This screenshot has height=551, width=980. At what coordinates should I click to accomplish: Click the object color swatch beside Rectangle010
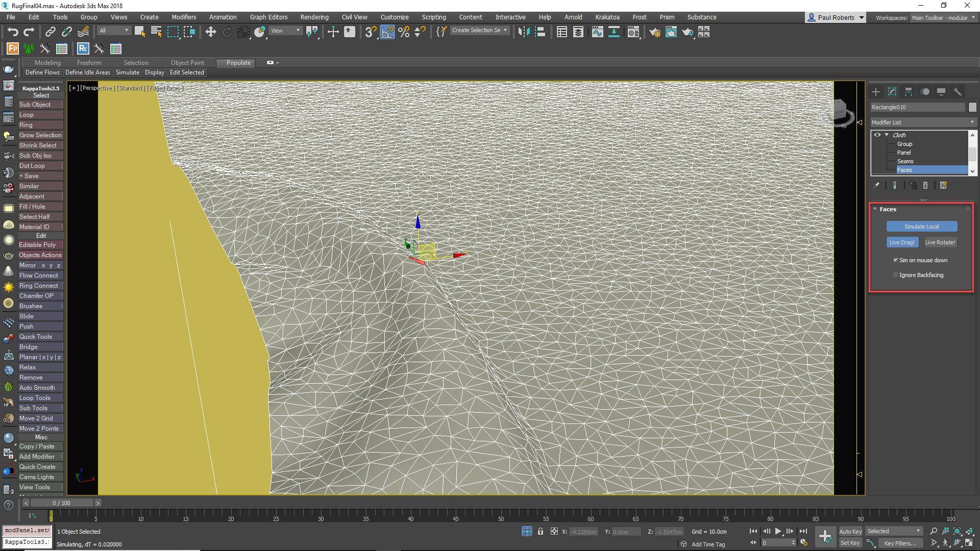click(972, 107)
